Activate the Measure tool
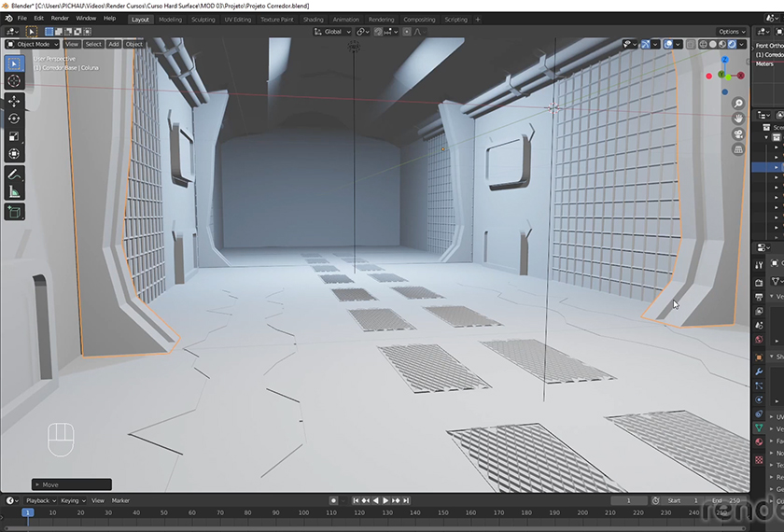The height and width of the screenshot is (532, 784). 14,192
